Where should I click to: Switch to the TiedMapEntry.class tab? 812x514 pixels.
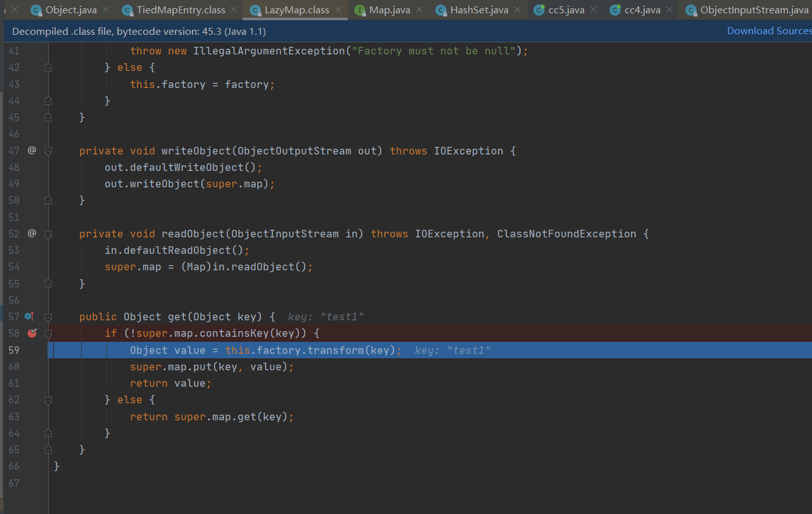pyautogui.click(x=181, y=10)
